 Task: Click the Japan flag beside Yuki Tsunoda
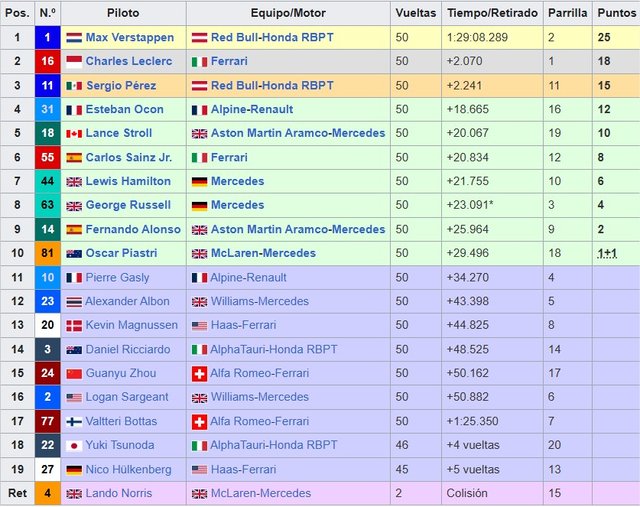coord(74,446)
